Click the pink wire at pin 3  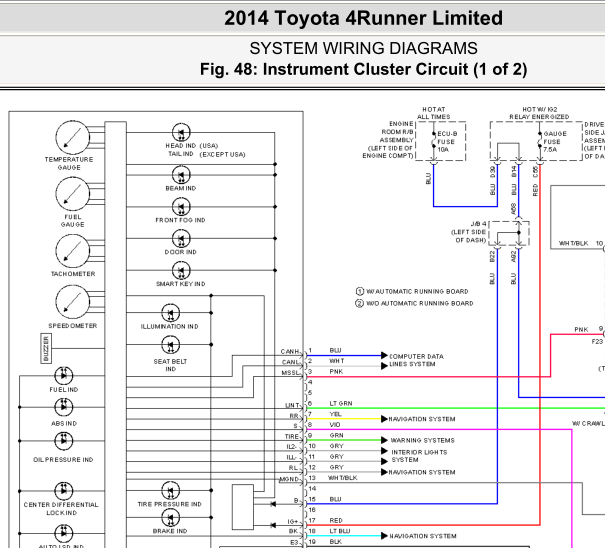coord(428,377)
